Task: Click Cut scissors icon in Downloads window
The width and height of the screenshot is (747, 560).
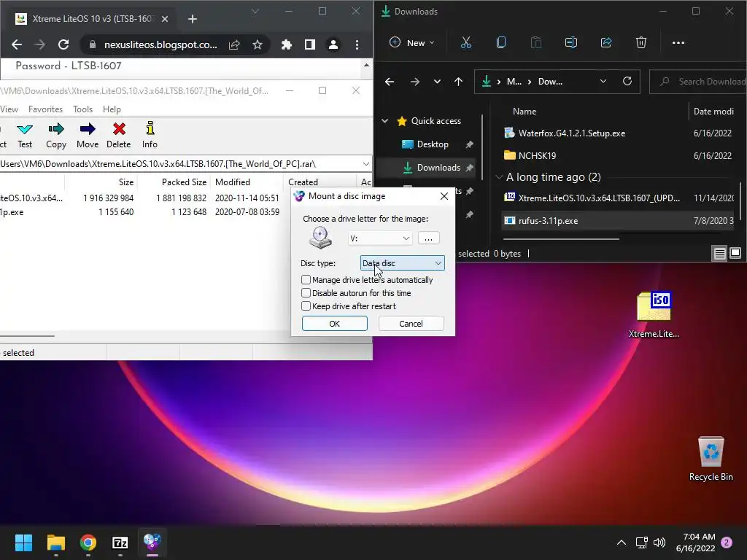Action: coord(466,43)
